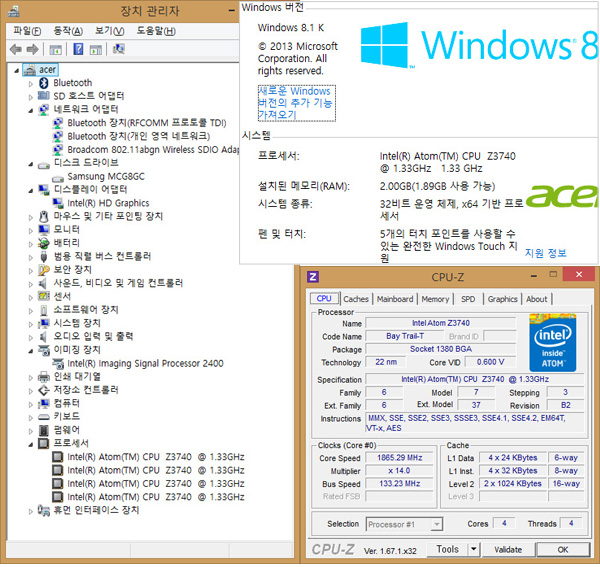600x567 pixels.
Task: Select the Bluetooth 장치(개인 영역 네트워크) entry
Action: point(139,136)
